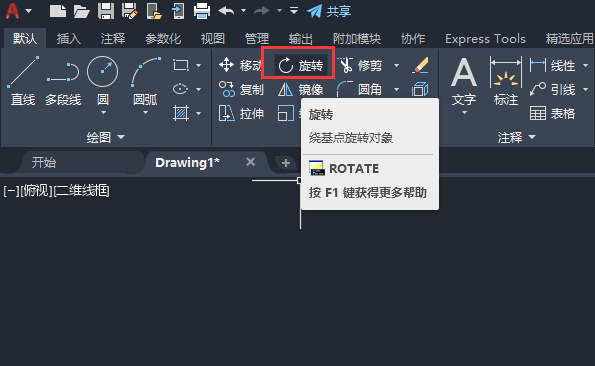Image resolution: width=595 pixels, height=366 pixels.
Task: Open the 参数化 ribbon tab
Action: point(163,38)
